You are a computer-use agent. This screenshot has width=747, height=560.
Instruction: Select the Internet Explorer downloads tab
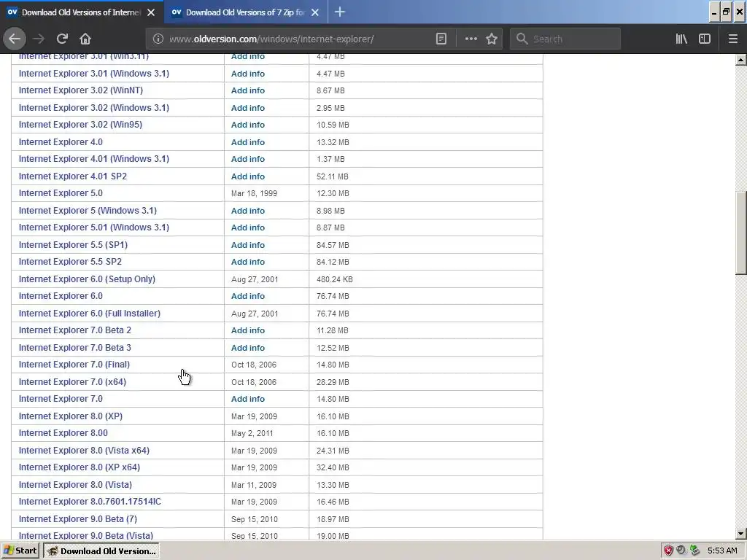(82, 12)
